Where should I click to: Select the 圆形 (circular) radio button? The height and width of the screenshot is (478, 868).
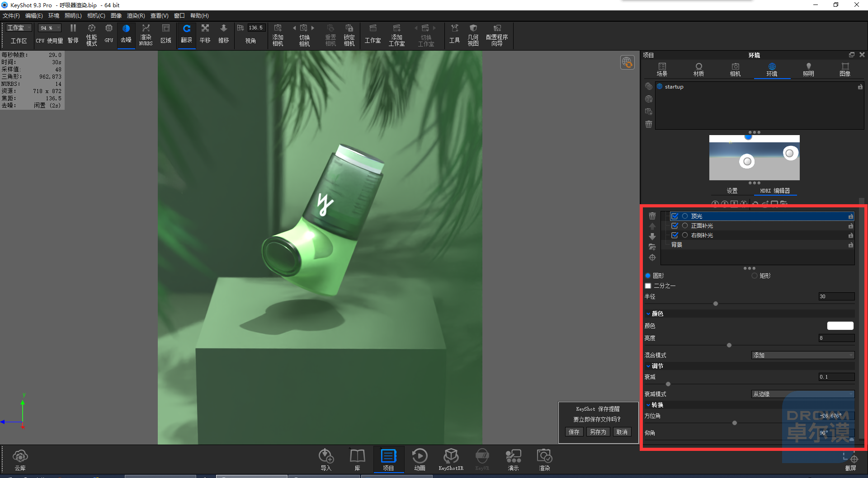point(648,276)
